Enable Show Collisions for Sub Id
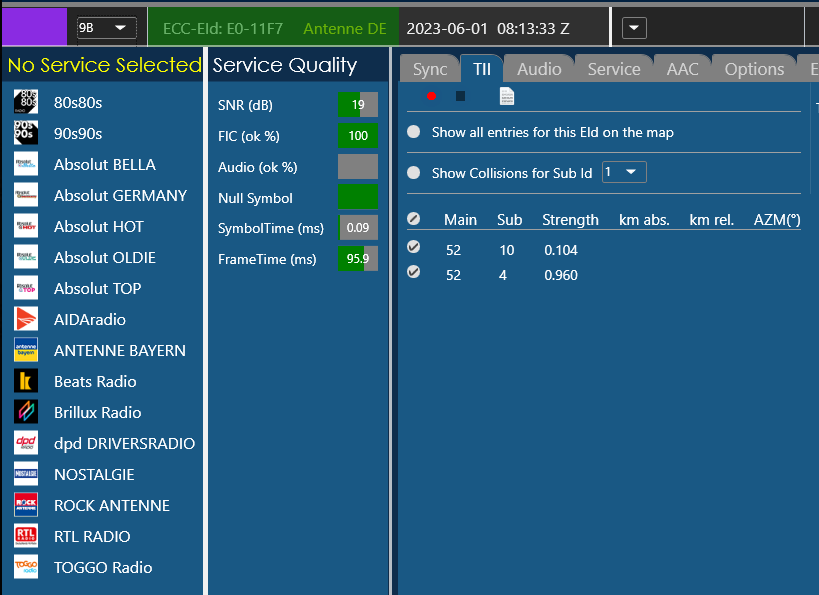819x595 pixels. tap(414, 173)
